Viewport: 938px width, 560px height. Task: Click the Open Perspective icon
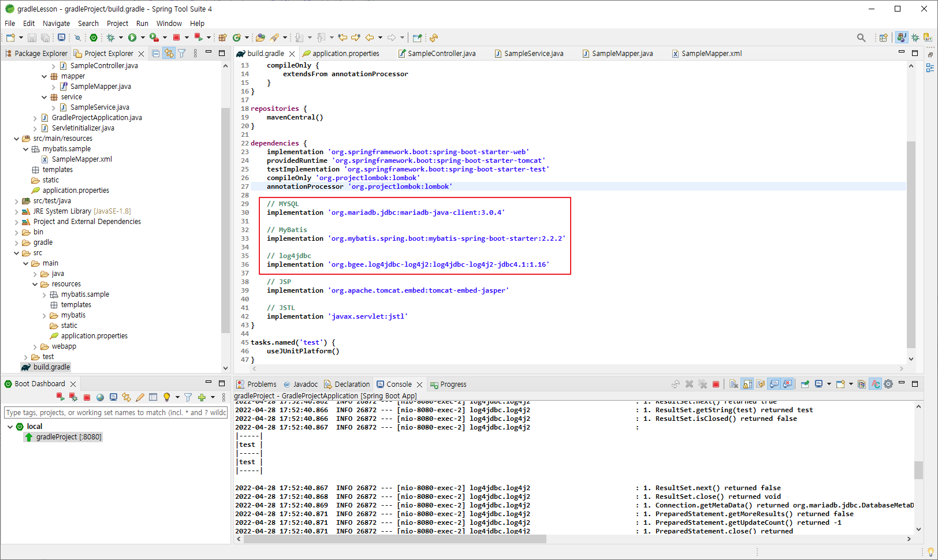[883, 38]
